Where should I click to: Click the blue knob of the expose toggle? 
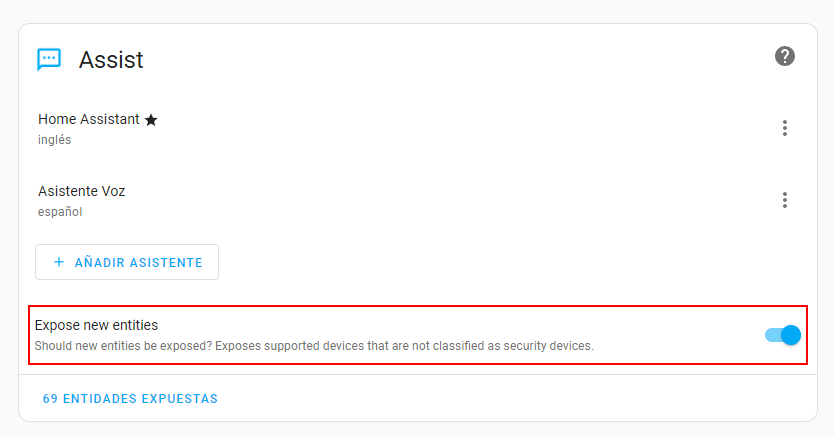[791, 335]
